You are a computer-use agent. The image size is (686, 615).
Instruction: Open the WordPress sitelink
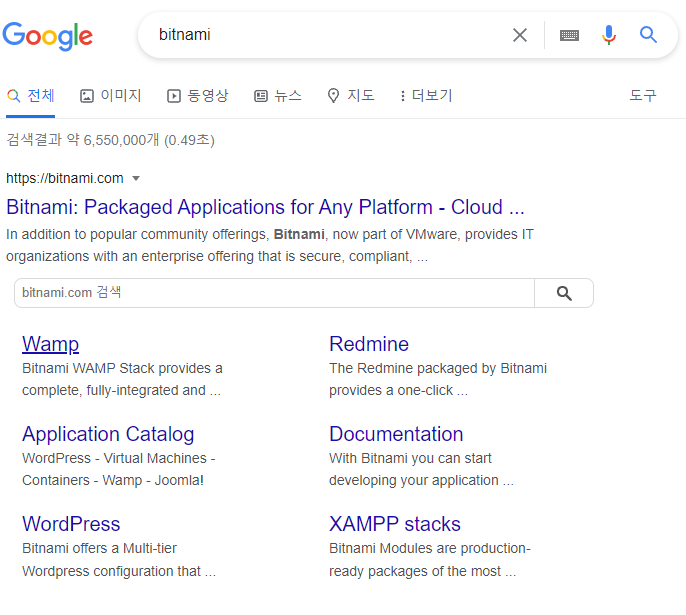click(71, 524)
